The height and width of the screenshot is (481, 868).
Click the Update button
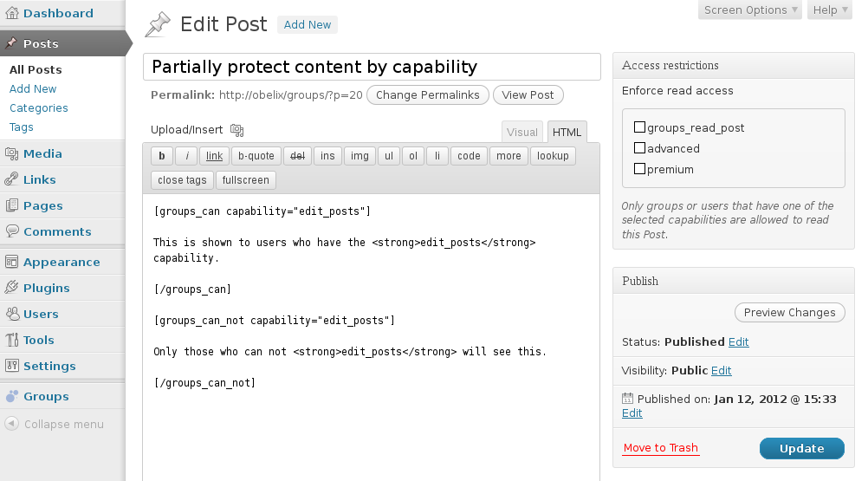pos(801,448)
